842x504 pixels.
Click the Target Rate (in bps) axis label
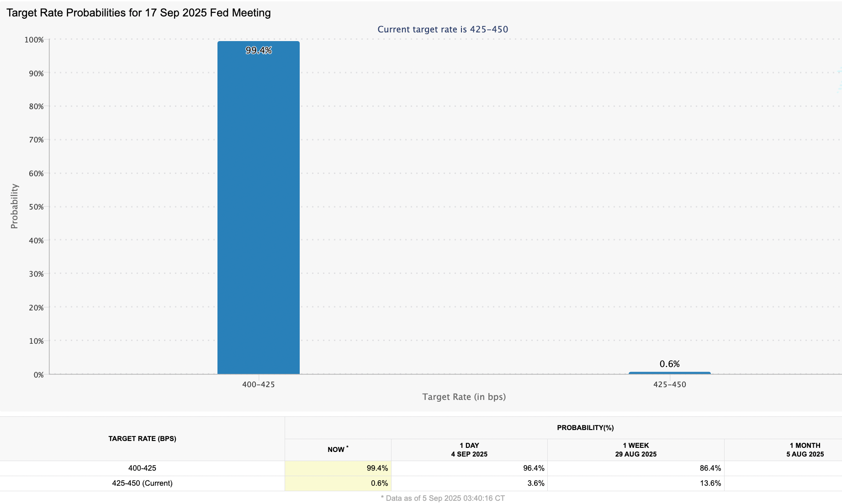[x=463, y=397]
